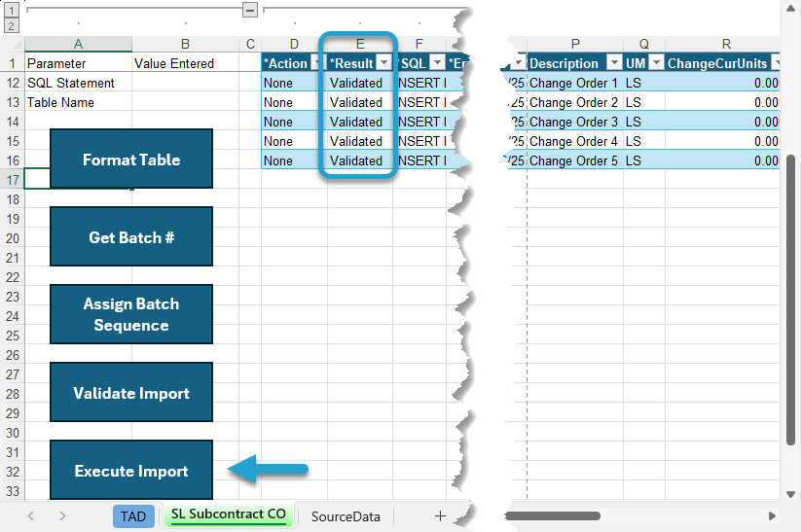Click the Get Batch # button

coord(131,236)
